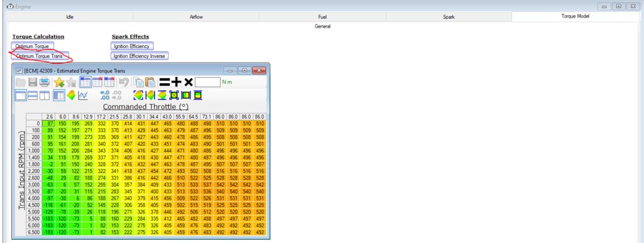
Task: Copy table data with the copy icon
Action: click(x=138, y=82)
